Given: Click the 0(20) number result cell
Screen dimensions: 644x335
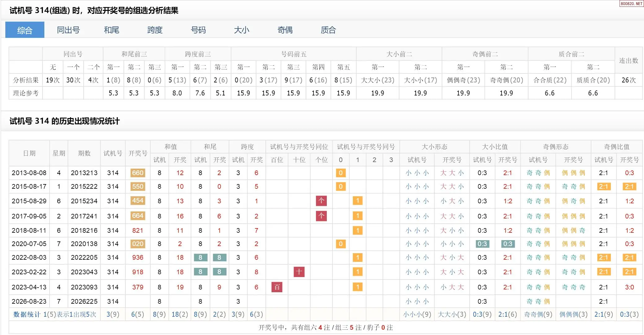Looking at the screenshot, I should [x=243, y=80].
